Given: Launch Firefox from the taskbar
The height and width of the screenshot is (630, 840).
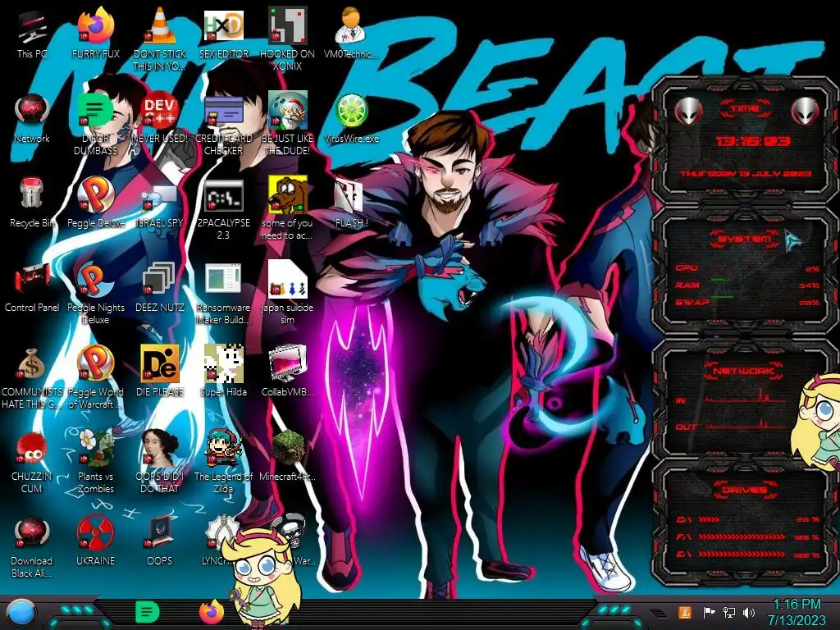Looking at the screenshot, I should click(x=212, y=612).
